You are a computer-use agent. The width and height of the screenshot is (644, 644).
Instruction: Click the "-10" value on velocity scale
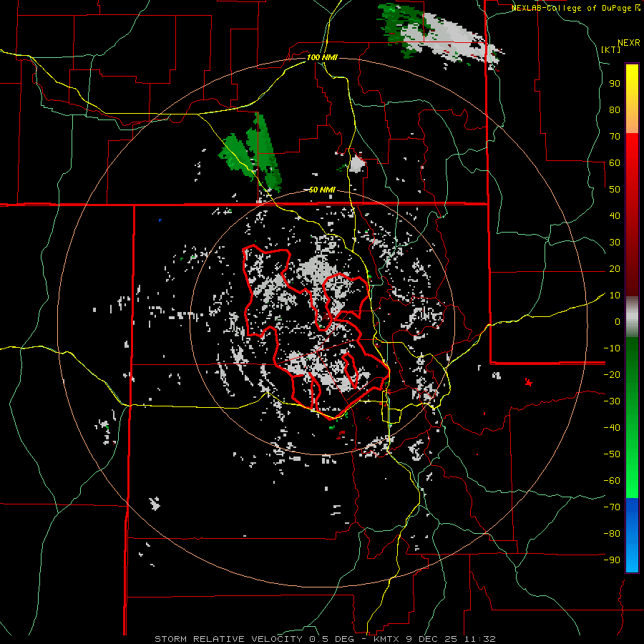(x=612, y=348)
